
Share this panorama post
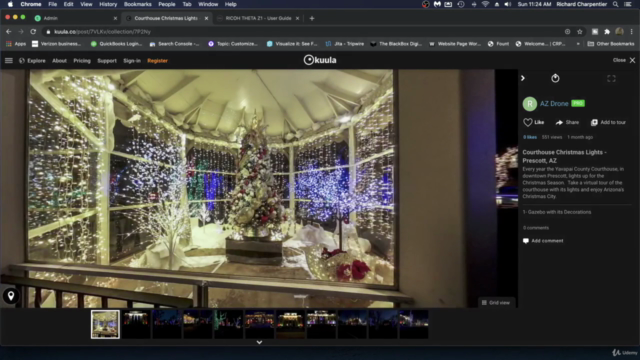point(567,122)
